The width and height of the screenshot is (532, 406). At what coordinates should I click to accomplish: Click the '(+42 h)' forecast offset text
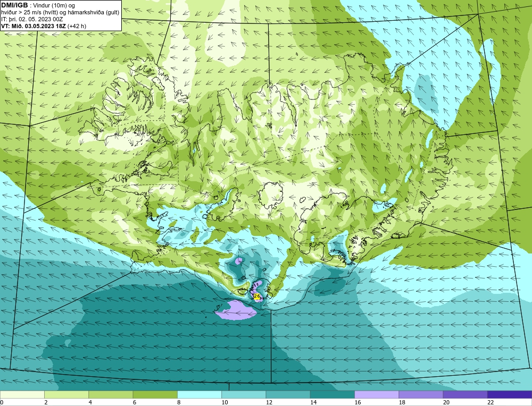(x=77, y=26)
